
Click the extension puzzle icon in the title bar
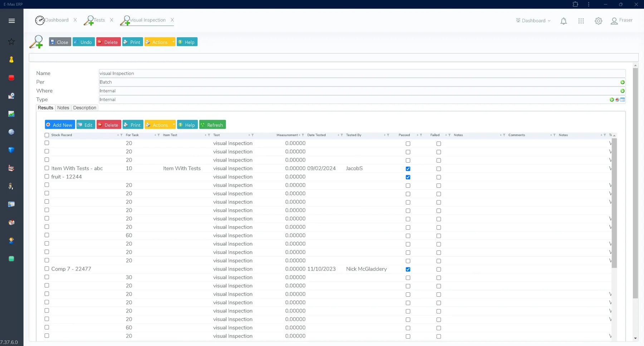575,4
